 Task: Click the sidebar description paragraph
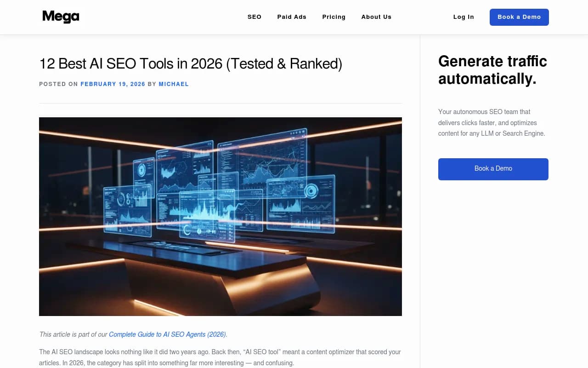[x=492, y=122]
